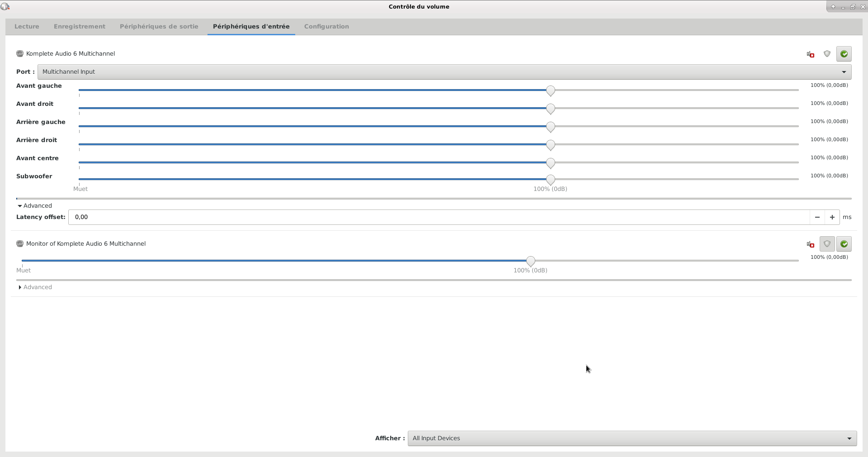Screen dimensions: 868x457
Task: Click the 100% (0dB) mark under Subwoofer slider
Action: coord(550,189)
